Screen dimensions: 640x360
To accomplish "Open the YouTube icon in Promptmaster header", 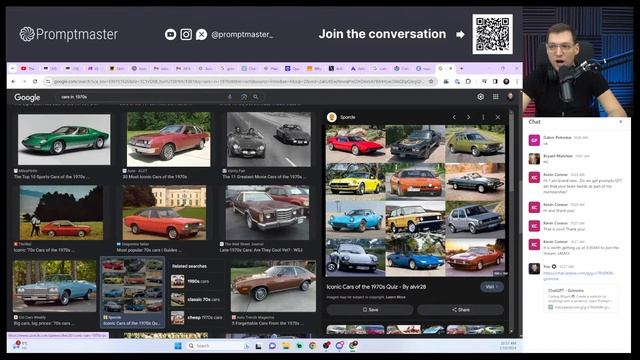I will tap(171, 34).
